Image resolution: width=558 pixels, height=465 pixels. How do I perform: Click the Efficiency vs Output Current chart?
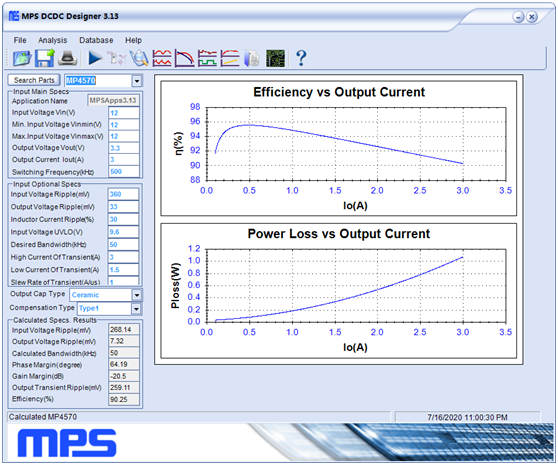point(338,148)
